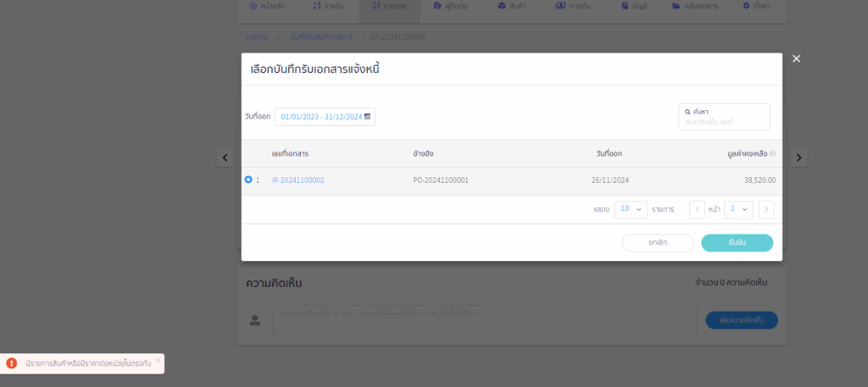
Task: Click the GR-20241100003 breadcrumb text
Action: click(398, 37)
